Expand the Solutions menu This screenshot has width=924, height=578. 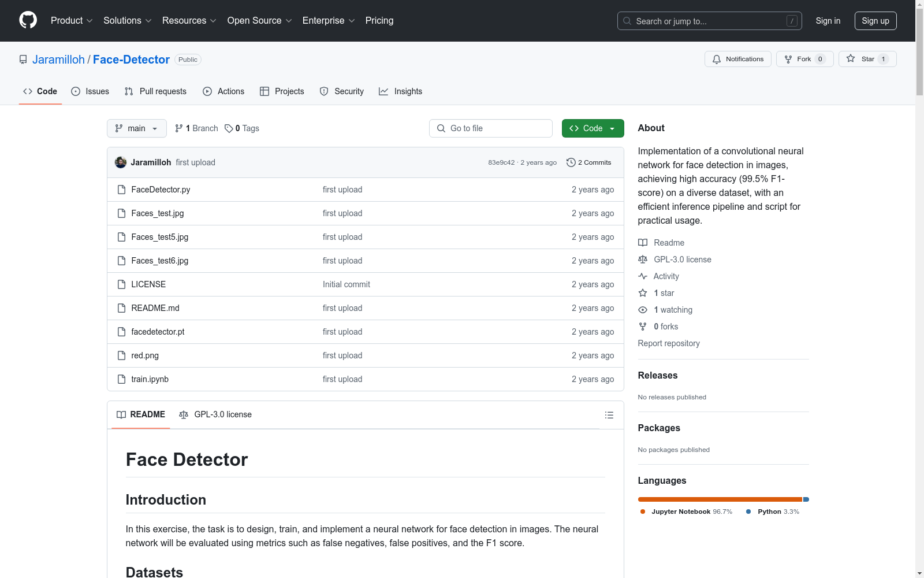point(128,20)
